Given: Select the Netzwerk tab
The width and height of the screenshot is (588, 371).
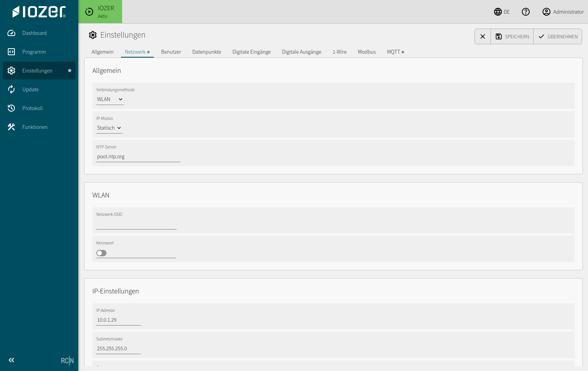Looking at the screenshot, I should coord(137,52).
